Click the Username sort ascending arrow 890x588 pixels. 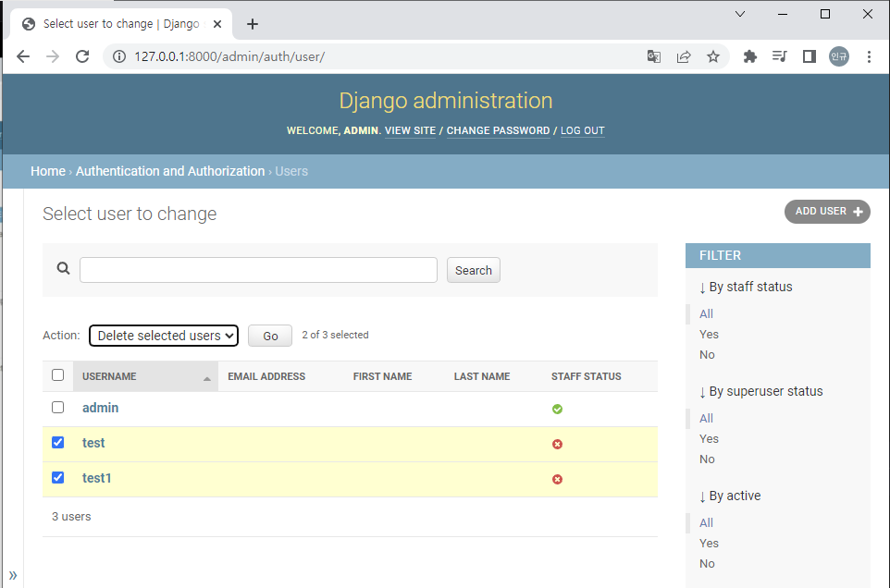(207, 378)
